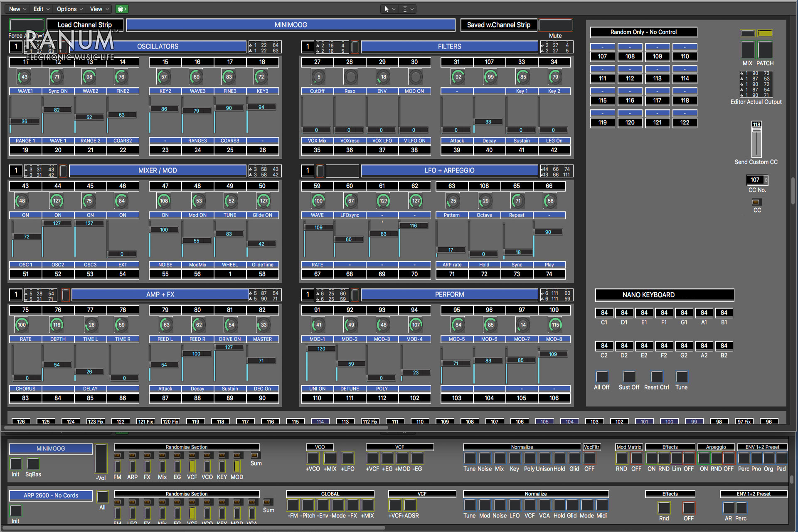This screenshot has height=532, width=798.
Task: Click the Init pad in the MINIMOOG strip
Action: (x=16, y=463)
